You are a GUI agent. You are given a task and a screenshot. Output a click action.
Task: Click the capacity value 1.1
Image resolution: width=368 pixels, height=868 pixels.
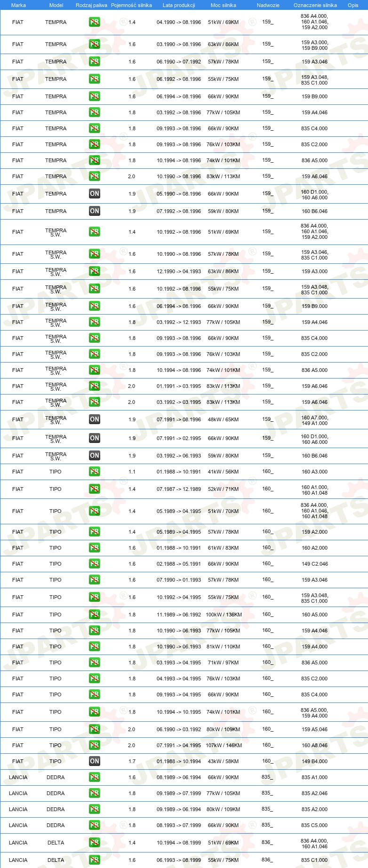132,472
